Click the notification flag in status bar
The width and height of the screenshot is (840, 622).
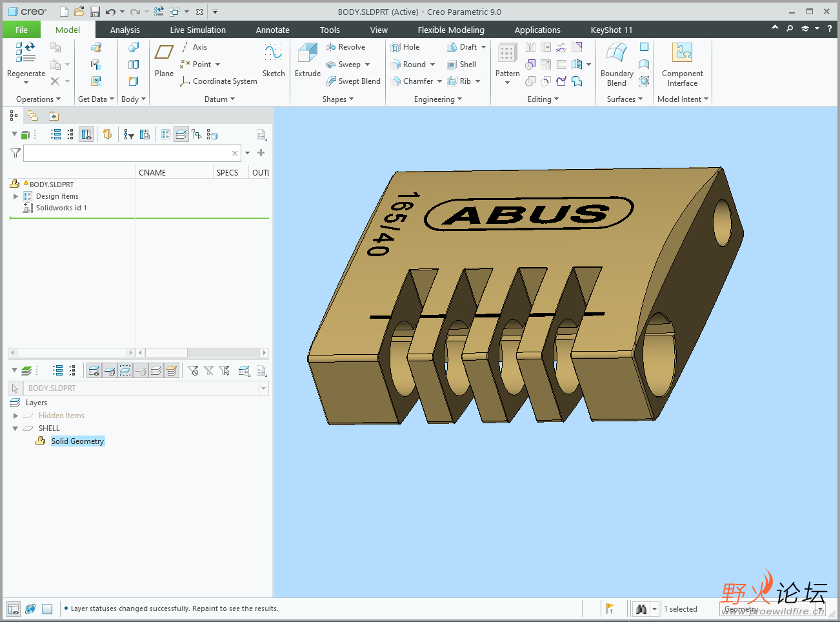[610, 608]
